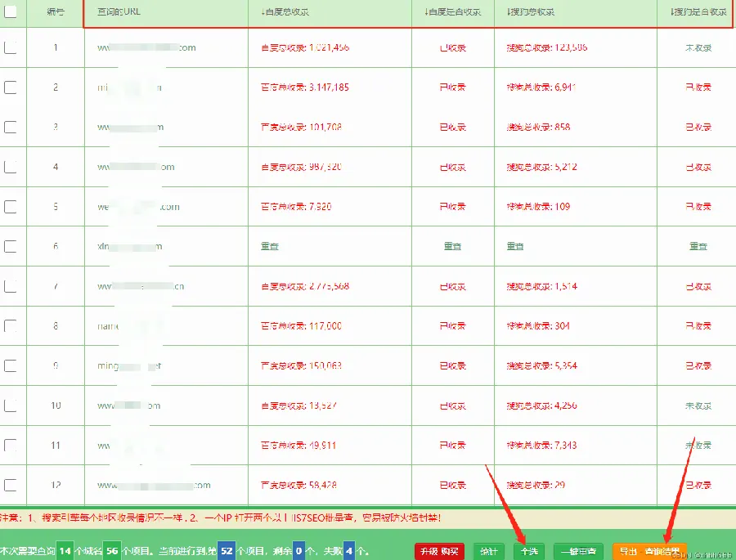Click row 7 Sogou total 1,514
This screenshot has height=560, width=736.
pyautogui.click(x=541, y=286)
